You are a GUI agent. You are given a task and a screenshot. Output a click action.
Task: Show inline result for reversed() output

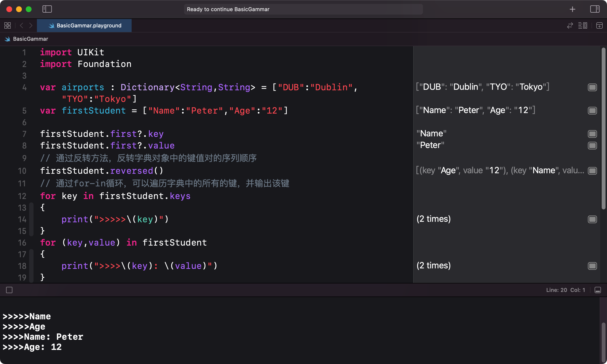click(592, 171)
